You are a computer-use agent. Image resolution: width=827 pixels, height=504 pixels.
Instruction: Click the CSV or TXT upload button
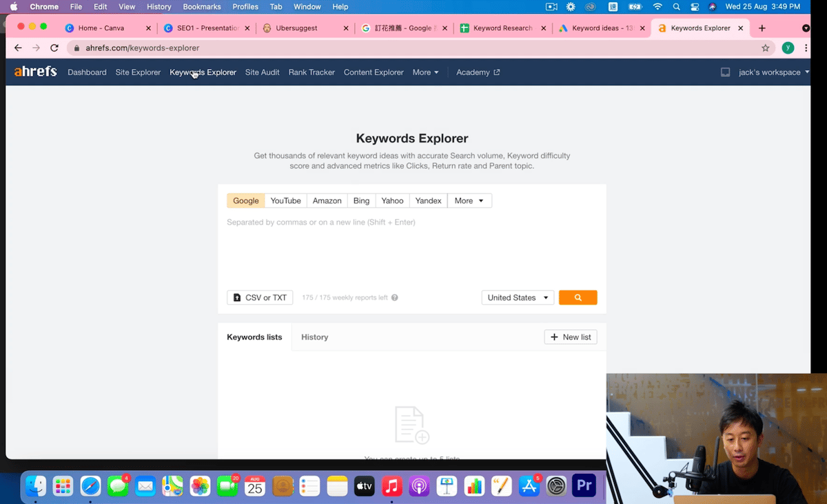[260, 297]
